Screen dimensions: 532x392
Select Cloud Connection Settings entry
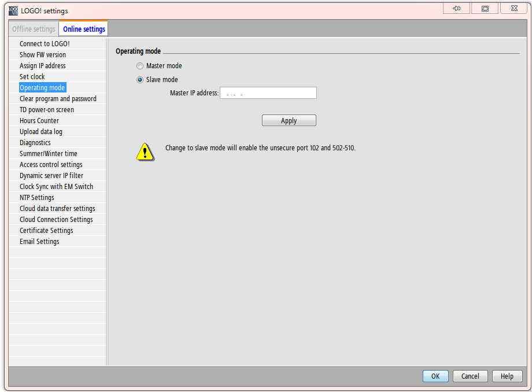click(56, 219)
